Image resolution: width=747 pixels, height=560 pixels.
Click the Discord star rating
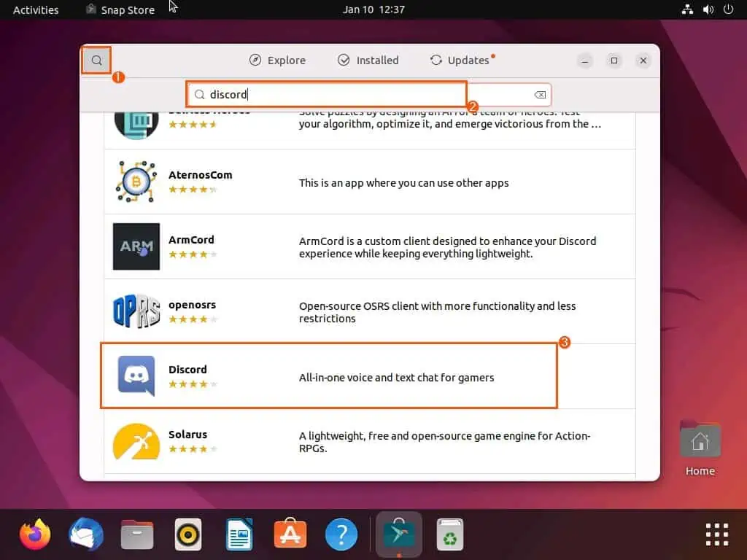pos(193,384)
